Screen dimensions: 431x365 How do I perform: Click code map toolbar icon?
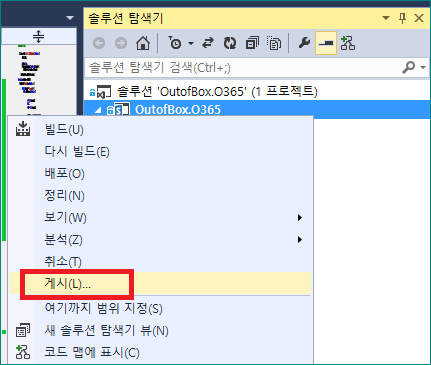click(x=348, y=43)
